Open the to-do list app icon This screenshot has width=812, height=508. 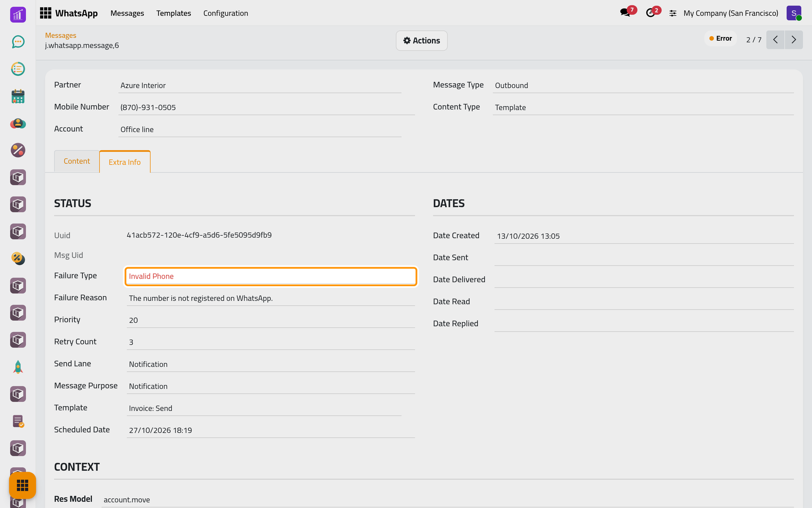[18, 69]
